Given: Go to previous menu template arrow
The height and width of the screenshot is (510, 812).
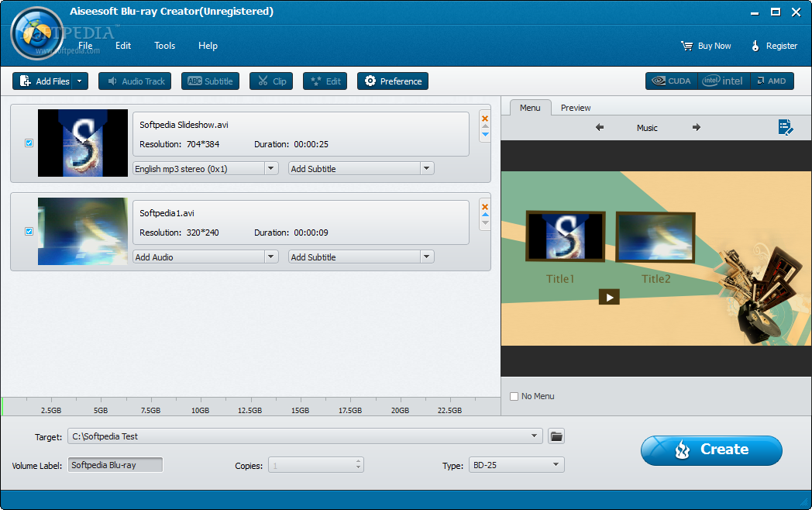Looking at the screenshot, I should click(x=600, y=127).
